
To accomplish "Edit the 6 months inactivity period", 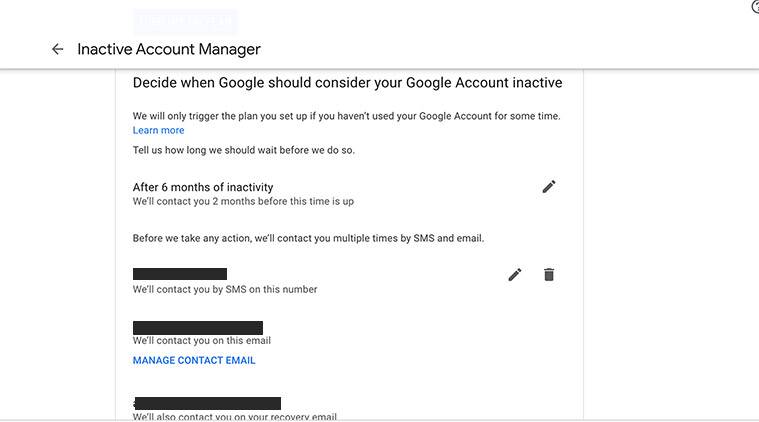I will point(548,187).
